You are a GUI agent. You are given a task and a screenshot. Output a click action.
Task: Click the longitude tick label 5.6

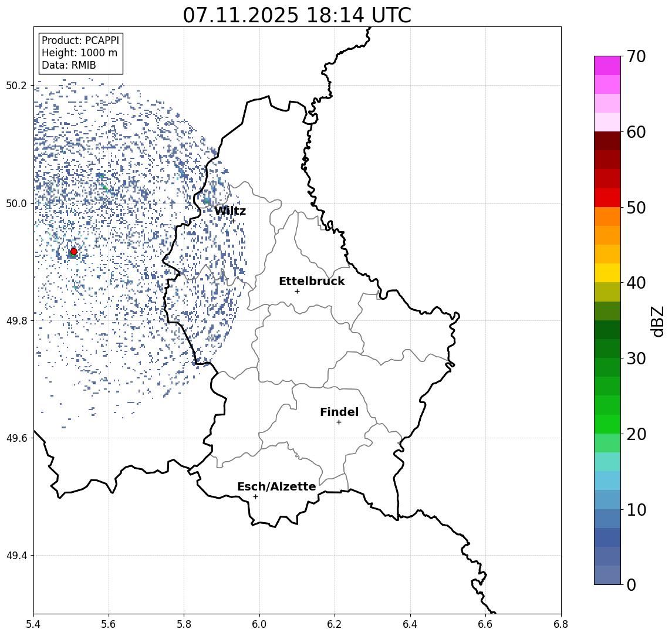109,624
